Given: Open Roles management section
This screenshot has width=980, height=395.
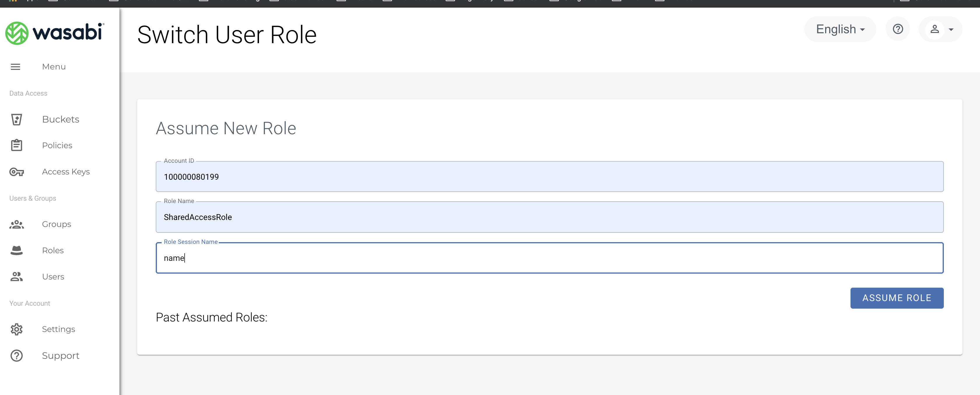Looking at the screenshot, I should click(x=53, y=250).
